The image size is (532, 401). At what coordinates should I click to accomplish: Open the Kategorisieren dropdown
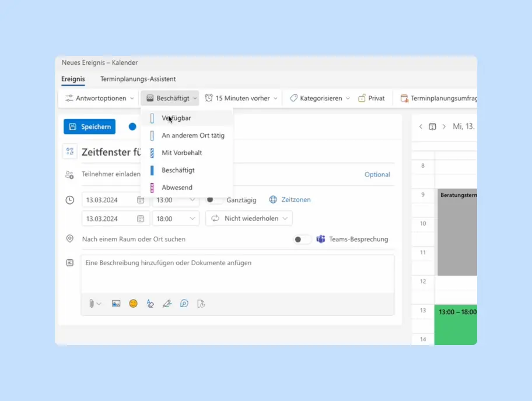click(x=320, y=97)
